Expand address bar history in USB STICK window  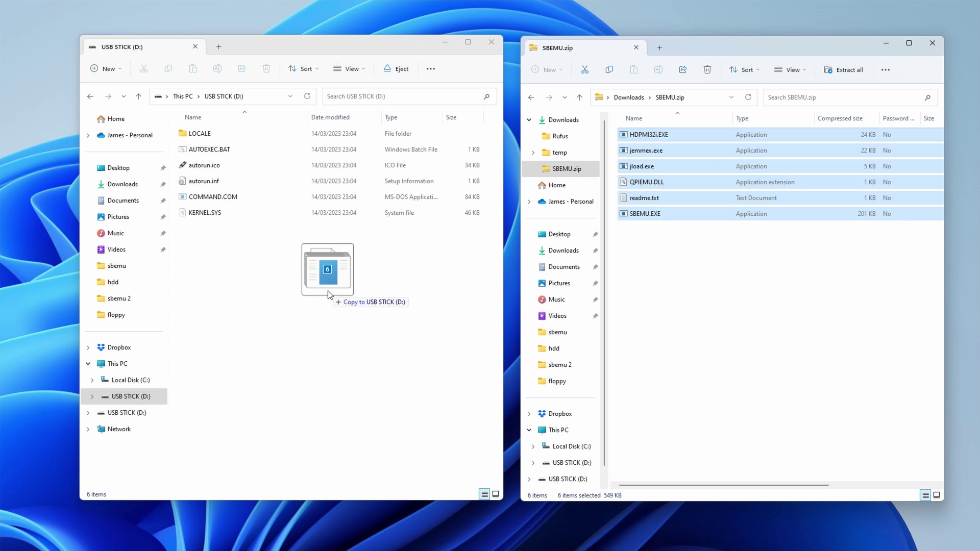(290, 96)
